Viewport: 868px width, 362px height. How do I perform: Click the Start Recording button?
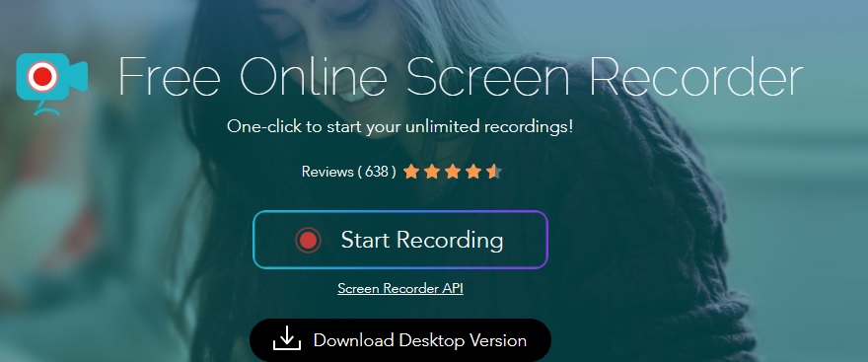tap(400, 240)
